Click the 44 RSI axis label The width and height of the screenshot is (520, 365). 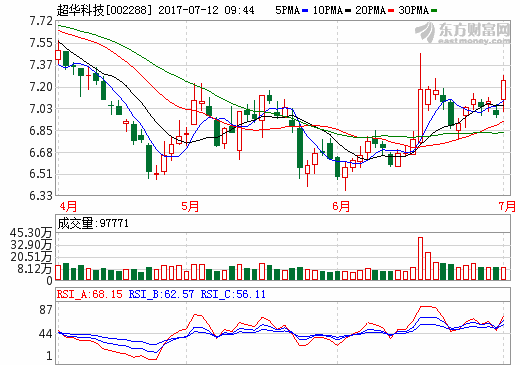[x=46, y=334]
